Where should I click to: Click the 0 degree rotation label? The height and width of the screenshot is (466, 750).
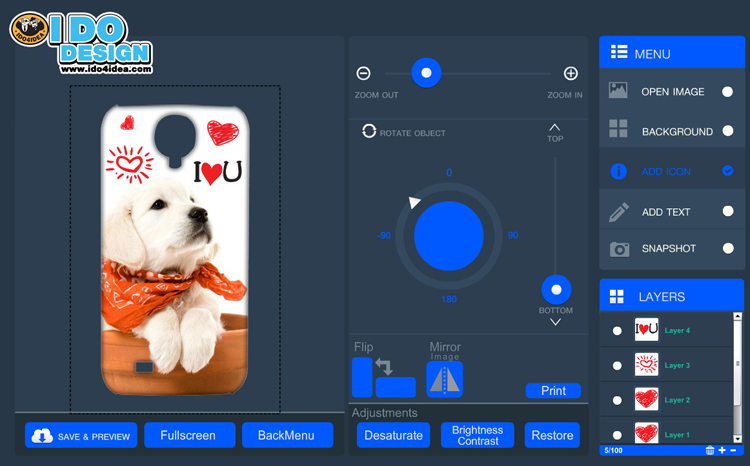[x=449, y=172]
